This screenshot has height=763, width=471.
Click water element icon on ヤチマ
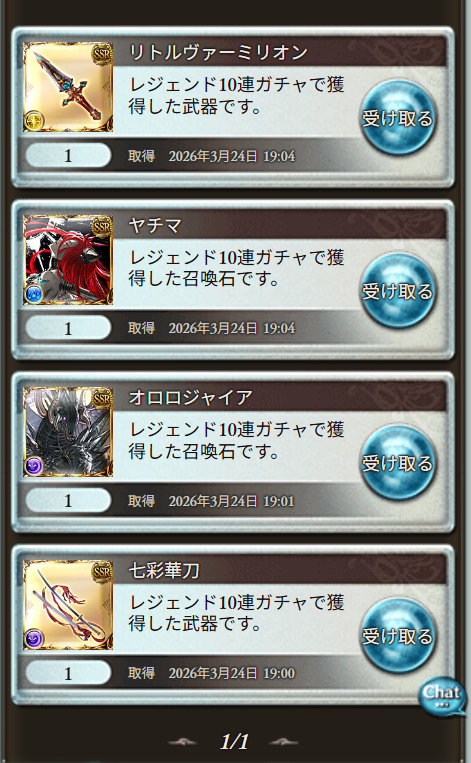(x=34, y=294)
